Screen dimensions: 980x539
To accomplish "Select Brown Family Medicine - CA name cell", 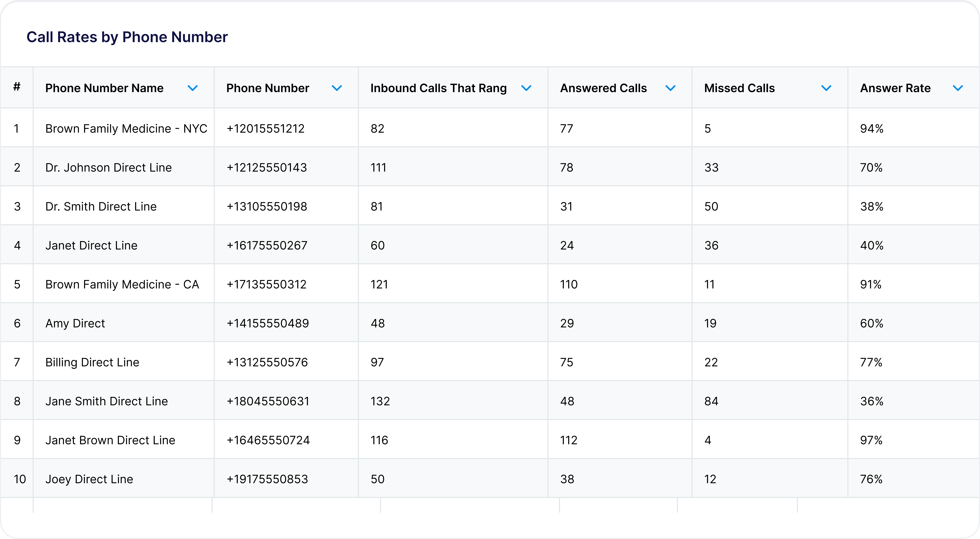I will pos(122,285).
